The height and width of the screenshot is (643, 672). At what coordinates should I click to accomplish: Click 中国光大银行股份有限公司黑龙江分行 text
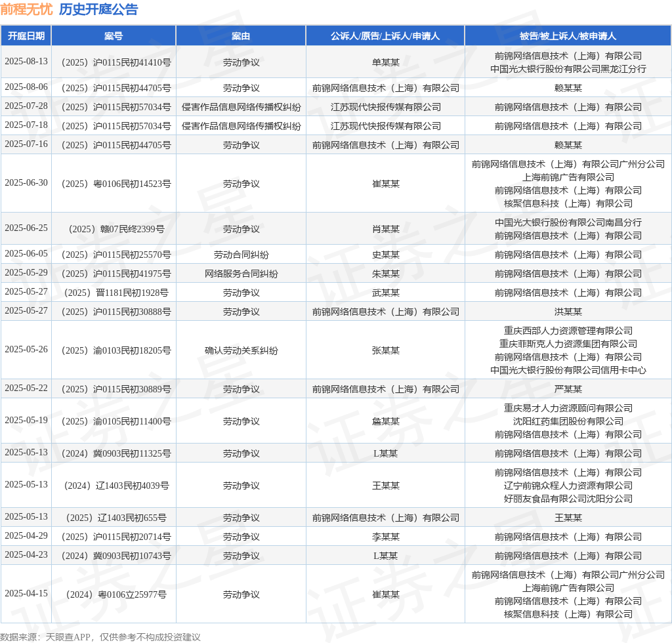click(x=568, y=69)
